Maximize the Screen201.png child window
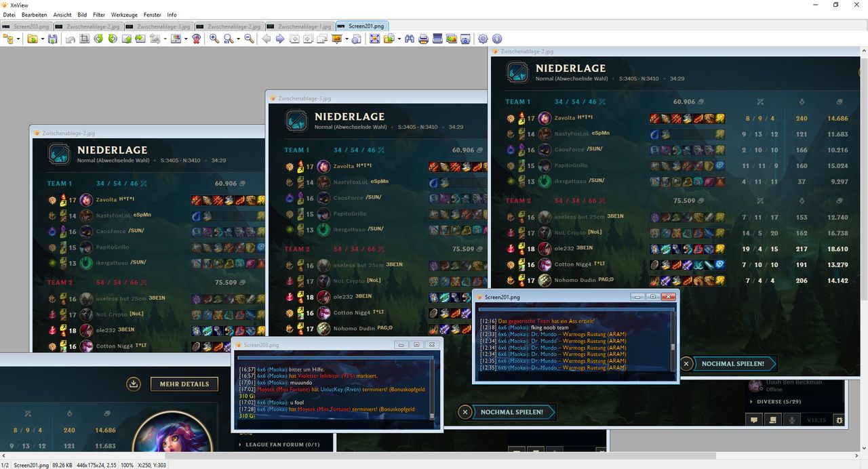The width and height of the screenshot is (868, 469). pos(653,297)
